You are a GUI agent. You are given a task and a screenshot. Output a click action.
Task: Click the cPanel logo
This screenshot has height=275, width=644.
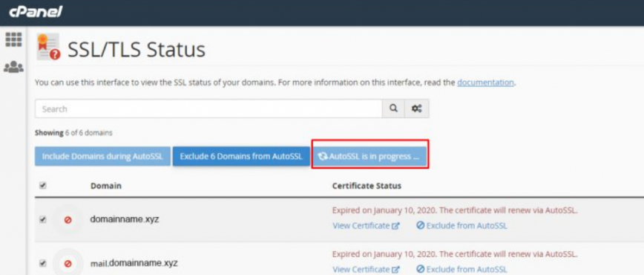pyautogui.click(x=36, y=12)
